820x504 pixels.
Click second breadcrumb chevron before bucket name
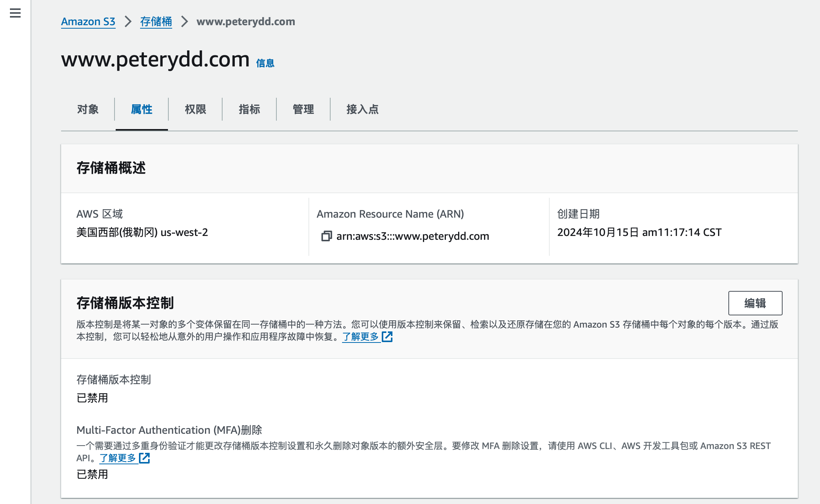tap(184, 22)
